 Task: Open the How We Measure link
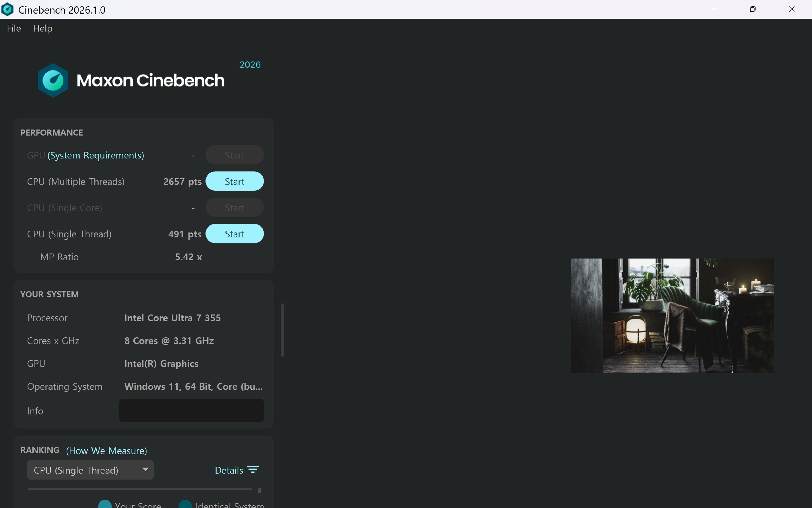pos(106,451)
